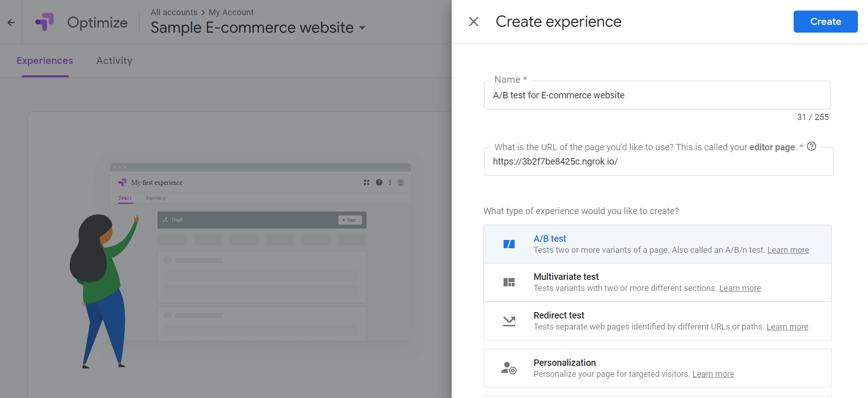
Task: Click the 31 / 255 character counter
Action: tap(813, 117)
